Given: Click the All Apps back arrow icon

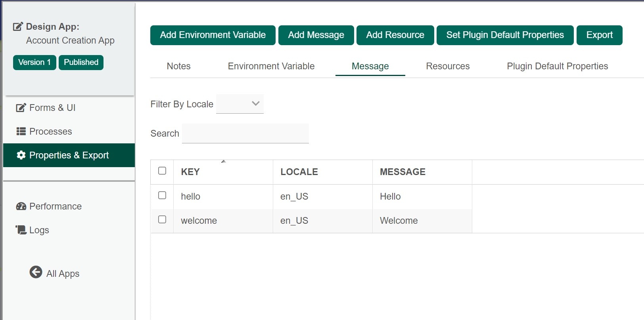Looking at the screenshot, I should tap(36, 272).
